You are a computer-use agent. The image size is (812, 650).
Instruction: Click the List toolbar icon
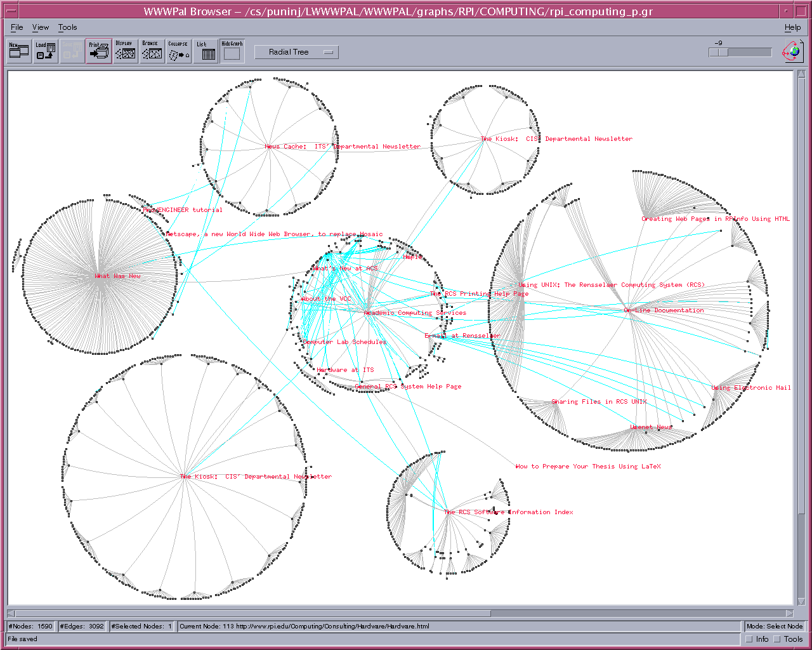[206, 51]
